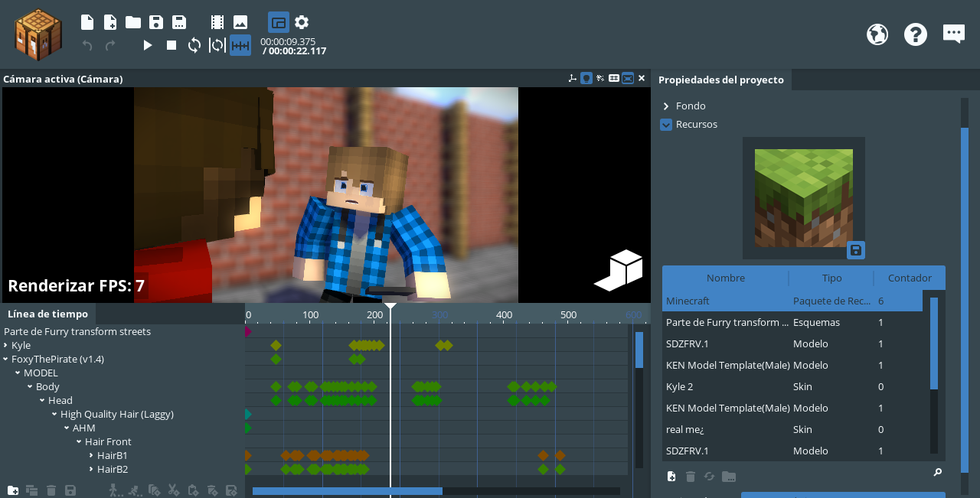The image size is (980, 498).
Task: Expand the Kyle timeline item
Action: [x=6, y=346]
